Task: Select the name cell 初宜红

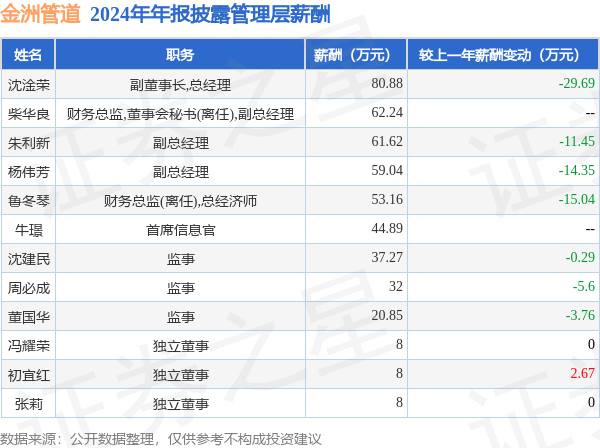Action: click(29, 375)
